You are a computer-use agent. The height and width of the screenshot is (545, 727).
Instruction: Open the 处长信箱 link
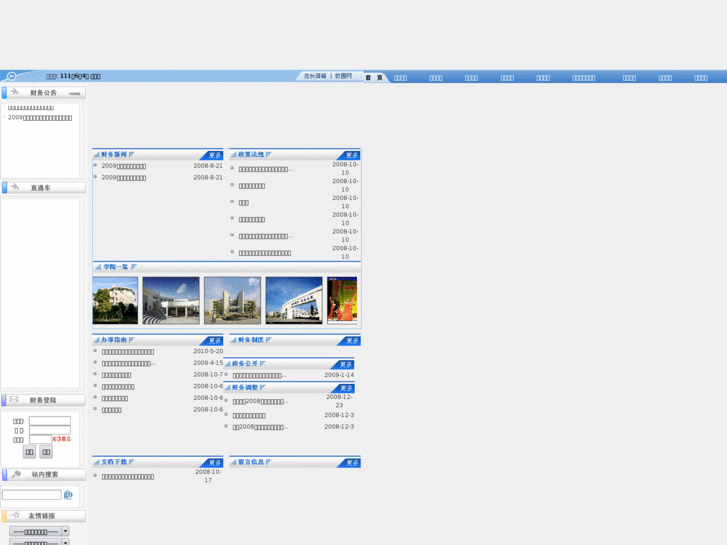pyautogui.click(x=315, y=76)
